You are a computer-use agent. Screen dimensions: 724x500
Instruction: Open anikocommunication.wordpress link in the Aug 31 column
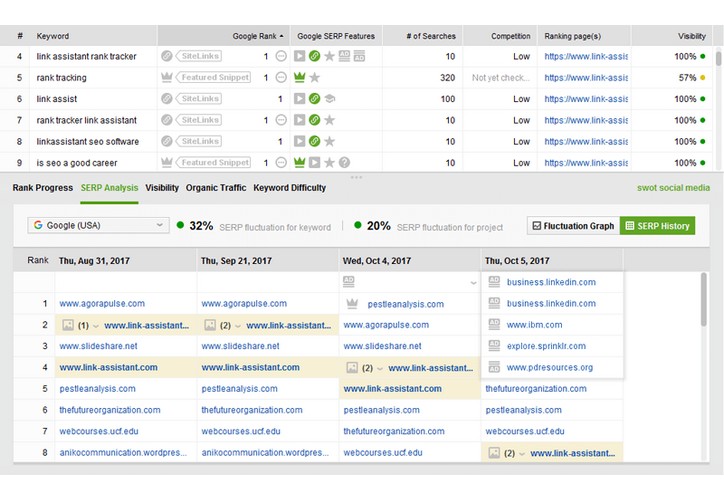click(x=123, y=452)
